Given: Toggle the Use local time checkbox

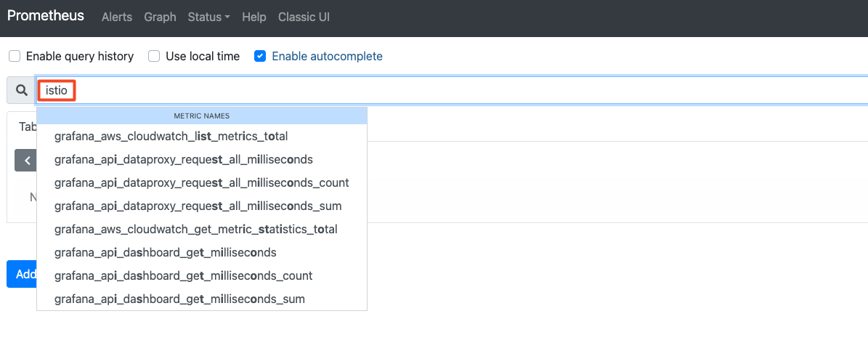Looking at the screenshot, I should coord(154,56).
